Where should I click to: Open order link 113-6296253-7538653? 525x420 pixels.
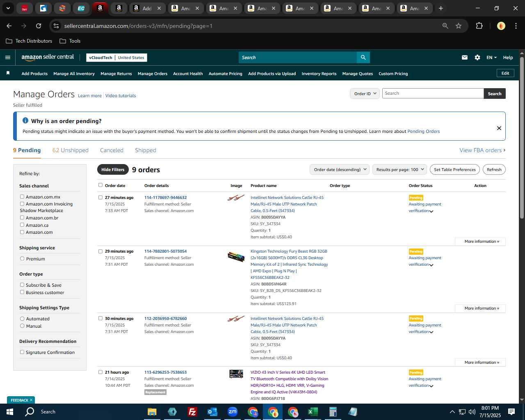tap(165, 372)
